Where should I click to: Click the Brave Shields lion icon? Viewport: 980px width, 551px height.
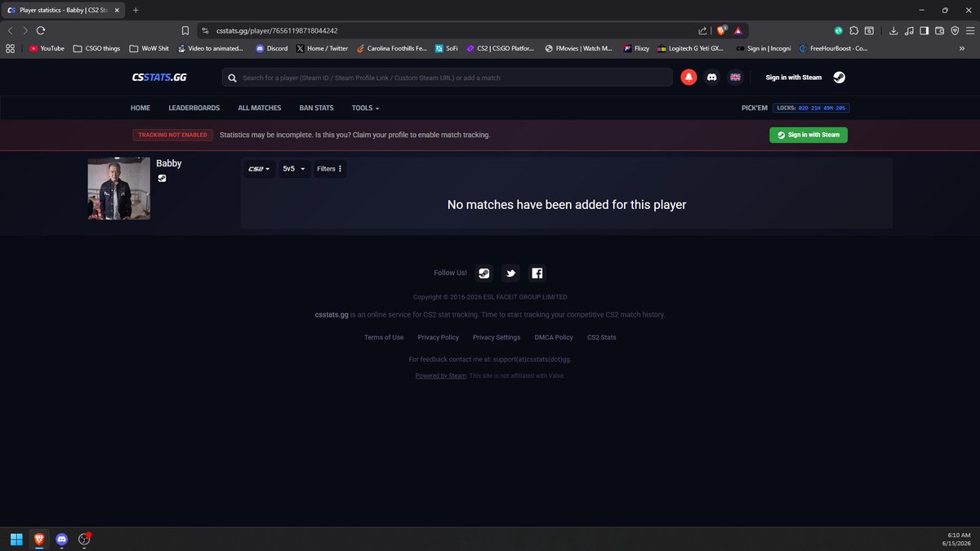[722, 30]
